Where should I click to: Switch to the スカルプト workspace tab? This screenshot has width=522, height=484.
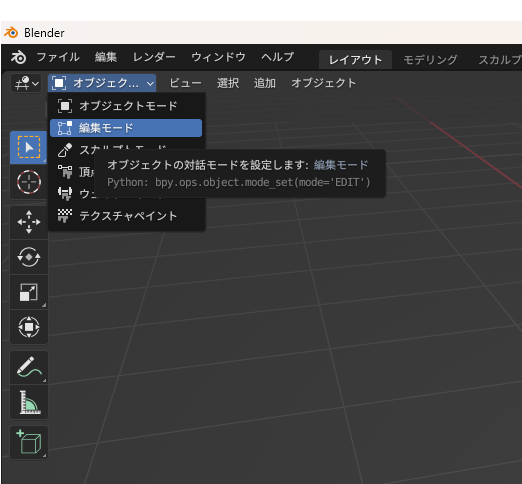[500, 60]
